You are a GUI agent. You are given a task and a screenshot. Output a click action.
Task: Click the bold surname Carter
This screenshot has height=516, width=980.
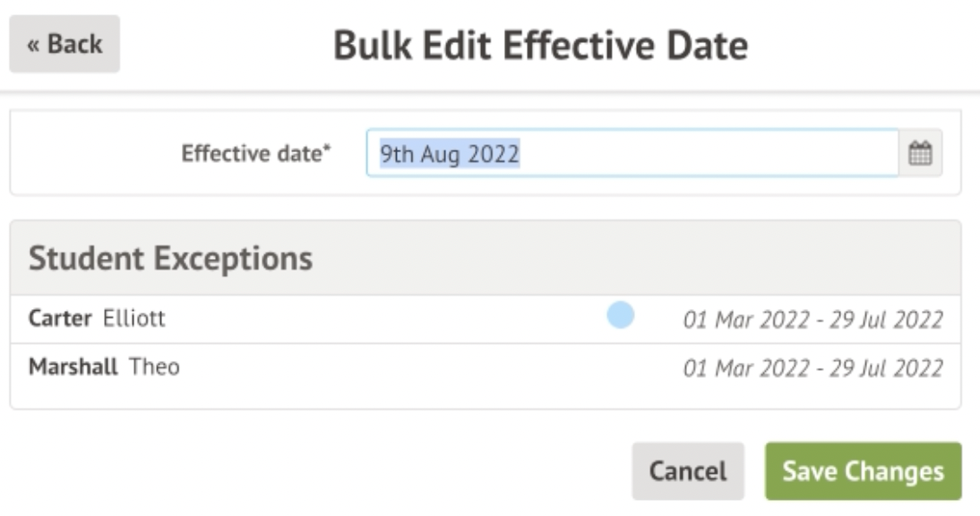coord(61,319)
